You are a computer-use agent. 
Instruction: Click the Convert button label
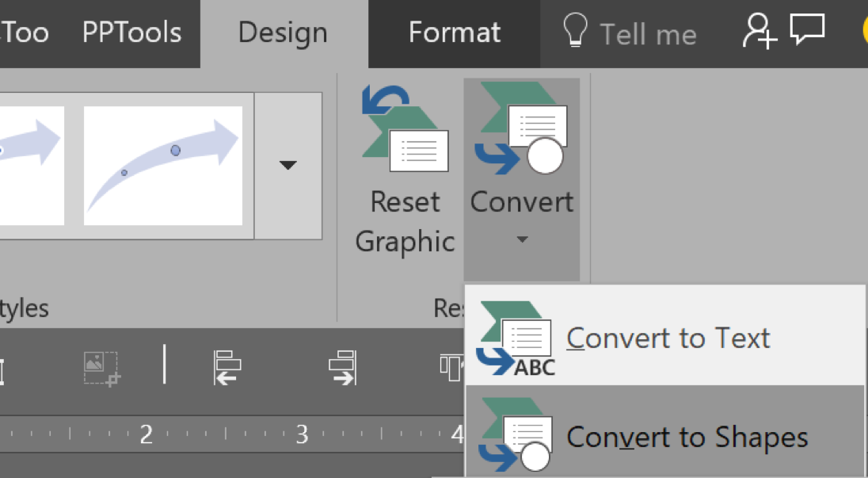[522, 202]
